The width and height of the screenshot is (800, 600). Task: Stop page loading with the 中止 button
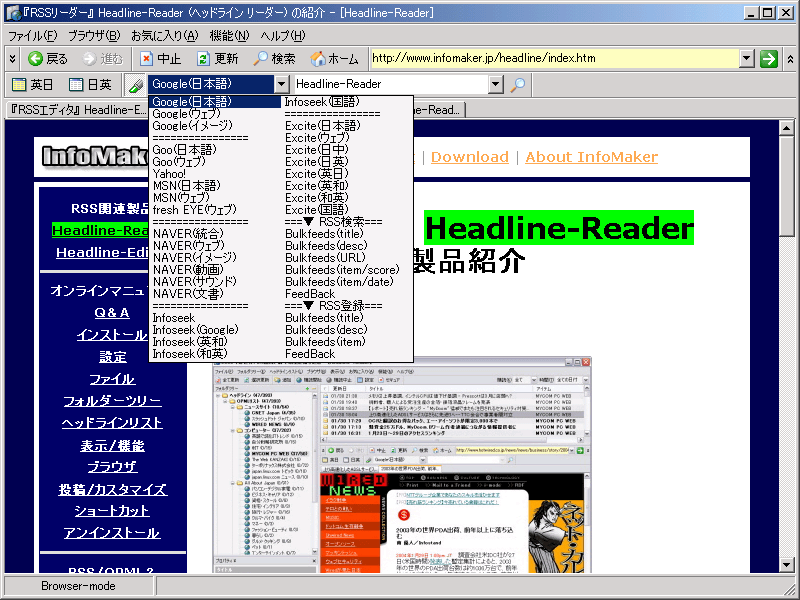[160, 59]
